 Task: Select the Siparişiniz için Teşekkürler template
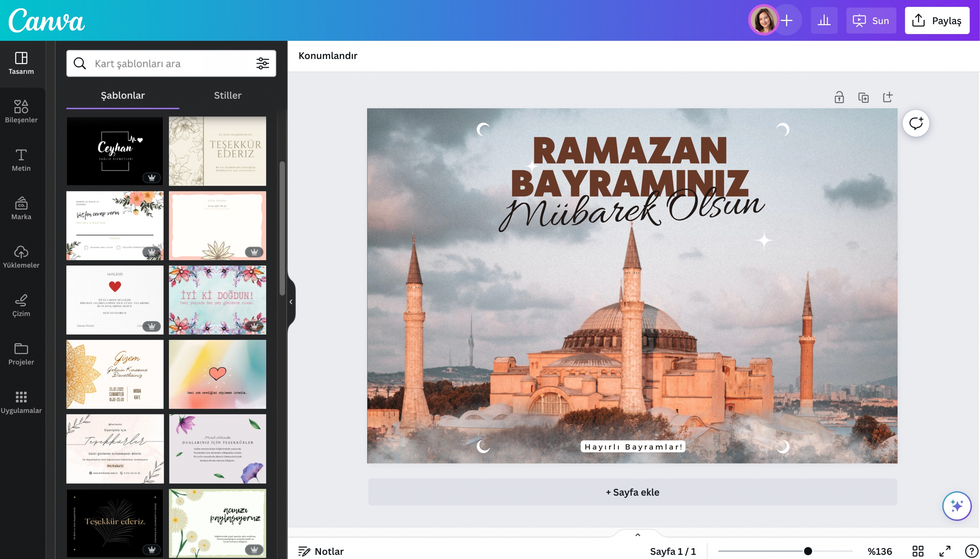(115, 449)
